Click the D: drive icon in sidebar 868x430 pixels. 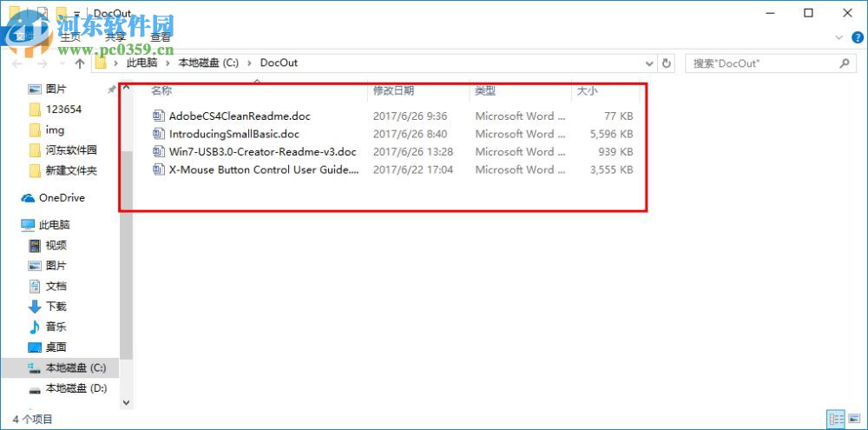[x=35, y=388]
